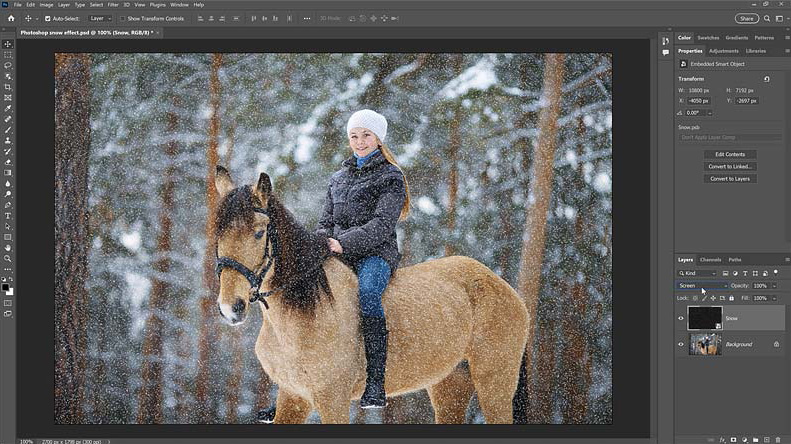Hide the Background layer visibility
This screenshot has width=791, height=444.
[x=681, y=344]
